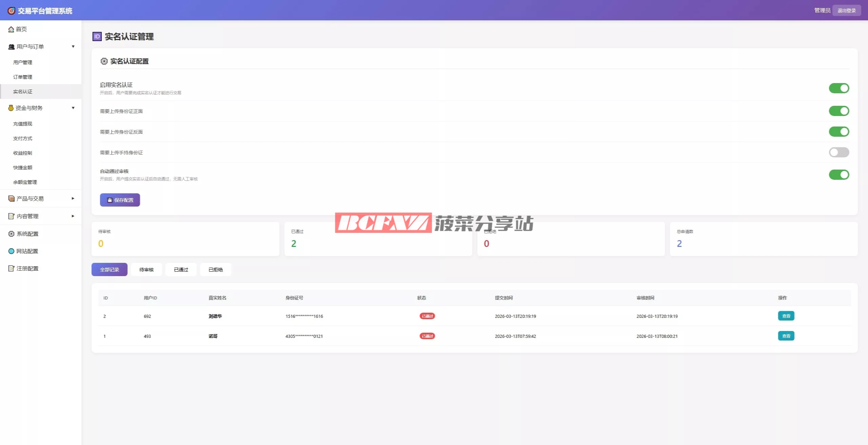The image size is (868, 445).
Task: Click the globe icon for 网站配置
Action: (x=11, y=251)
